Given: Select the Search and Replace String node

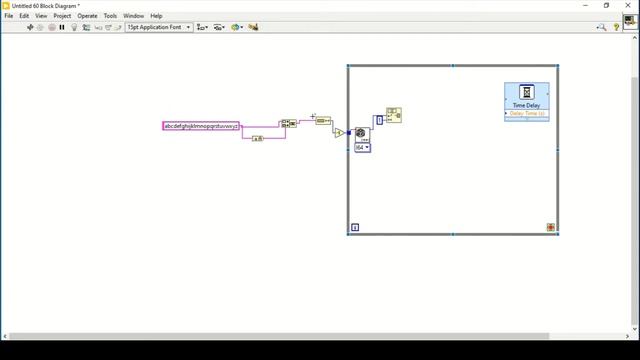Looking at the screenshot, I should [x=289, y=123].
